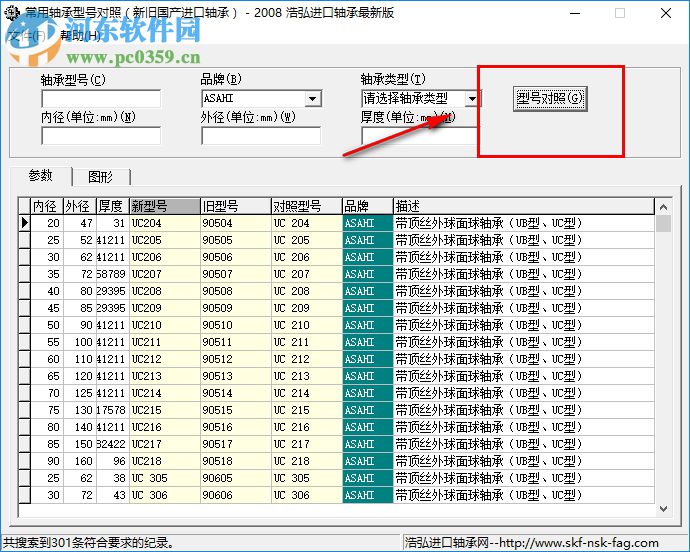Viewport: 690px width, 552px height.
Task: Select cross-reference cell UC 212
Action: pos(306,359)
